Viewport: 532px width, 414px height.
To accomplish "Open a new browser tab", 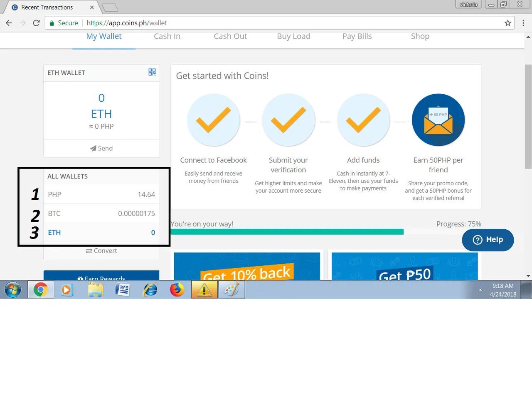I will [x=110, y=7].
